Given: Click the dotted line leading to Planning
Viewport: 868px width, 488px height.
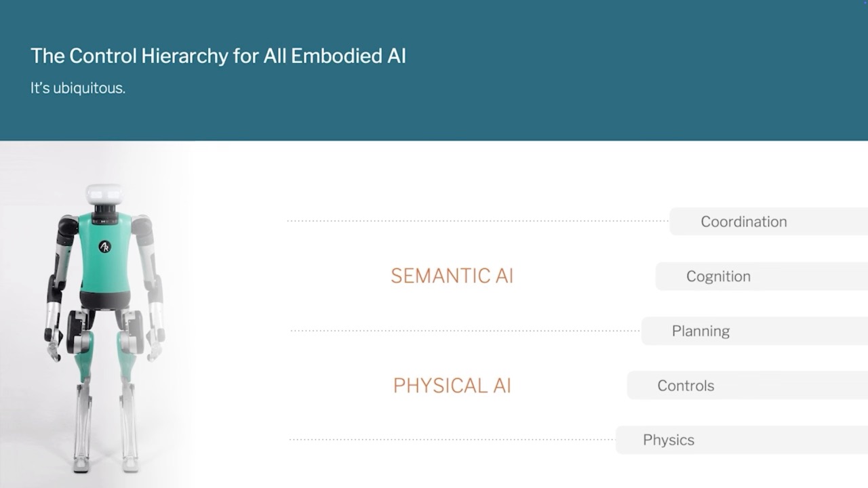Looking at the screenshot, I should (x=465, y=331).
